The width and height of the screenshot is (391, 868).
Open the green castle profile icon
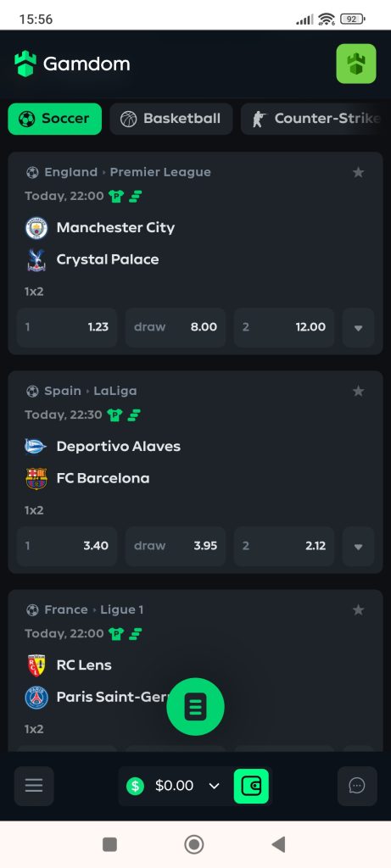tap(356, 64)
